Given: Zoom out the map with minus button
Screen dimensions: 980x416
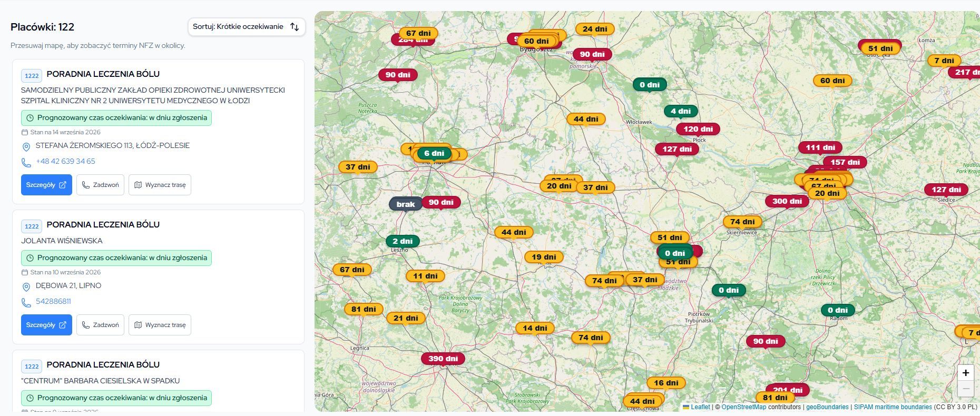Looking at the screenshot, I should pos(966,389).
